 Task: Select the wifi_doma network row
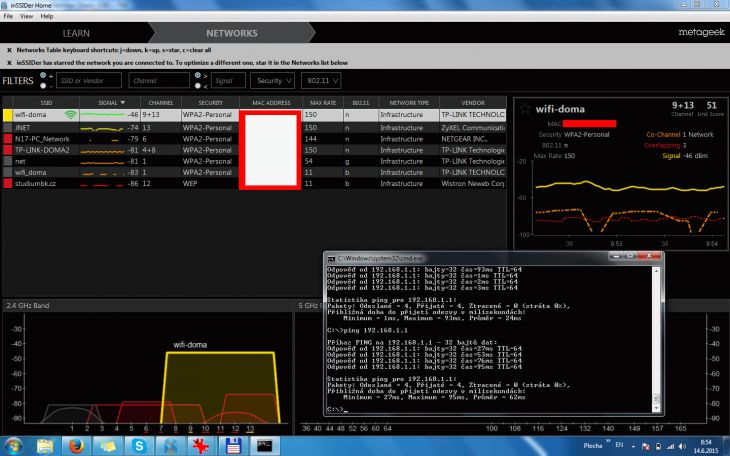pos(254,172)
